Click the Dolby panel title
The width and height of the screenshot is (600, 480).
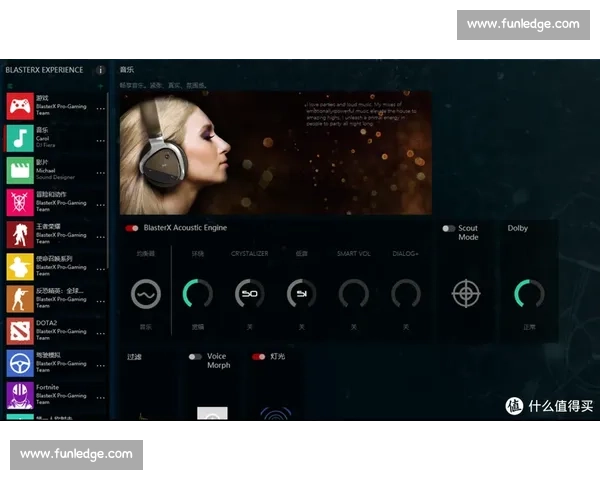[518, 228]
